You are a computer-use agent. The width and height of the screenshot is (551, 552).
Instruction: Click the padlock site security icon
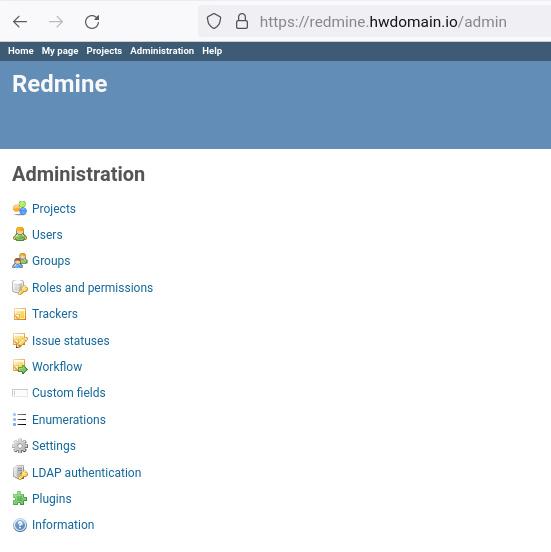[x=242, y=21]
